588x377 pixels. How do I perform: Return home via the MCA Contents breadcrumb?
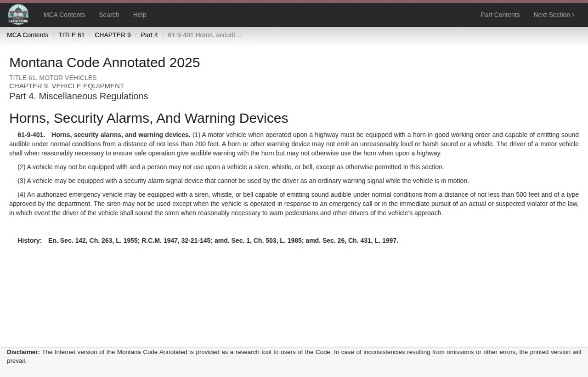(x=27, y=35)
